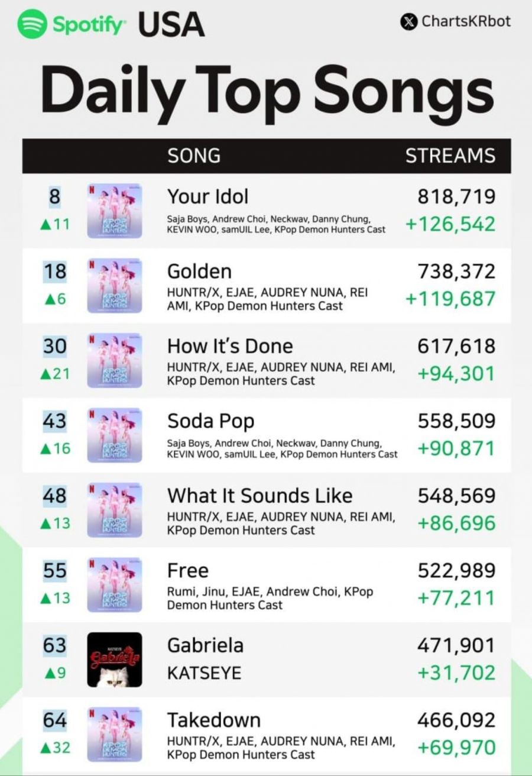Click the up arrow beside 21 for How It's Done
The width and height of the screenshot is (532, 776).
click(x=45, y=374)
